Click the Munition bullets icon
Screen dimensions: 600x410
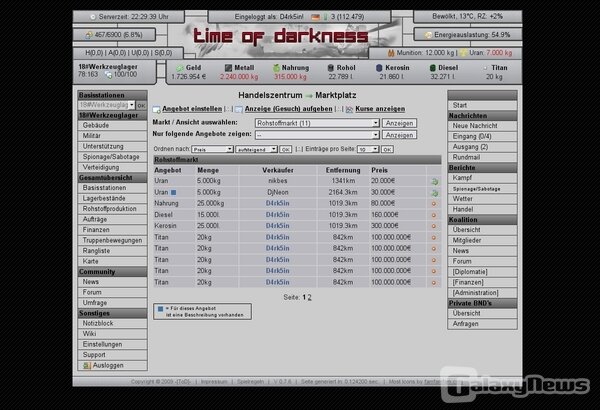point(391,53)
